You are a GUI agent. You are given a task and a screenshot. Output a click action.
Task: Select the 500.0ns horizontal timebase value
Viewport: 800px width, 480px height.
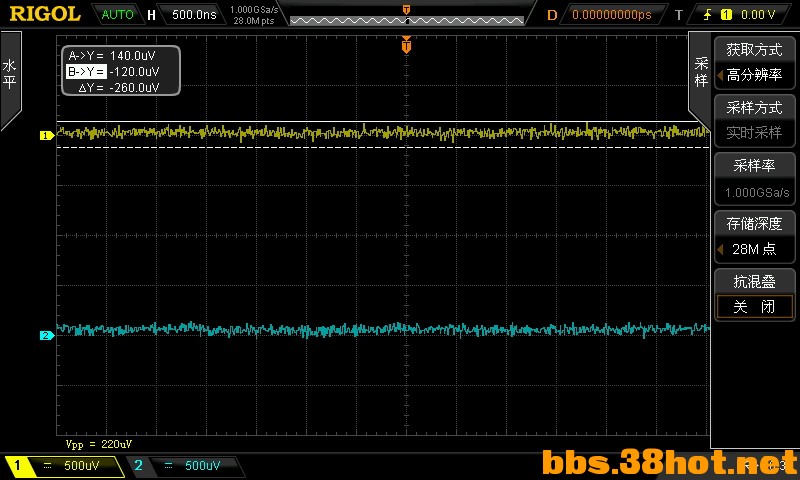coord(194,14)
